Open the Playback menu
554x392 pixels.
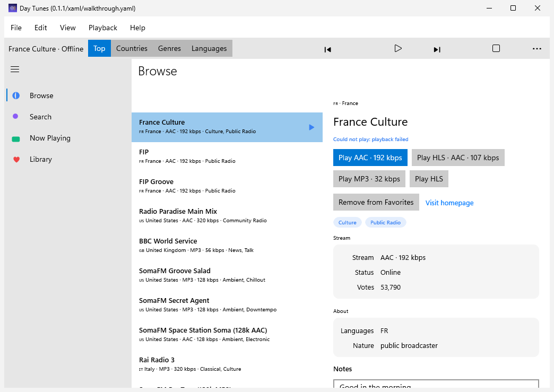[x=103, y=28]
